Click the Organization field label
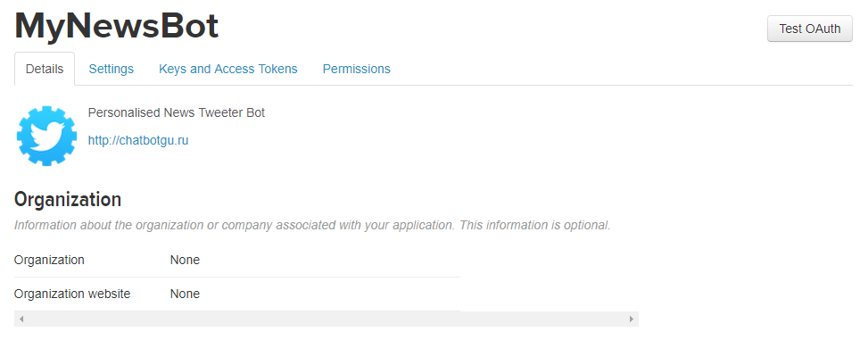This screenshot has height=340, width=868. pos(49,261)
